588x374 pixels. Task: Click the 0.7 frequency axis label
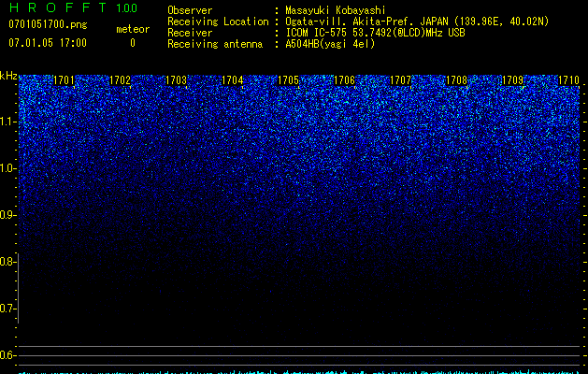(7, 309)
